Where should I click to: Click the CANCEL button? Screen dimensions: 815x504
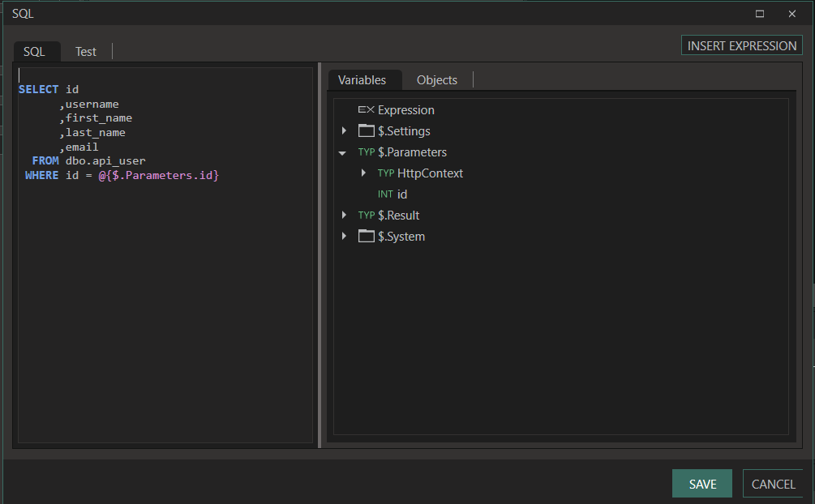coord(773,484)
